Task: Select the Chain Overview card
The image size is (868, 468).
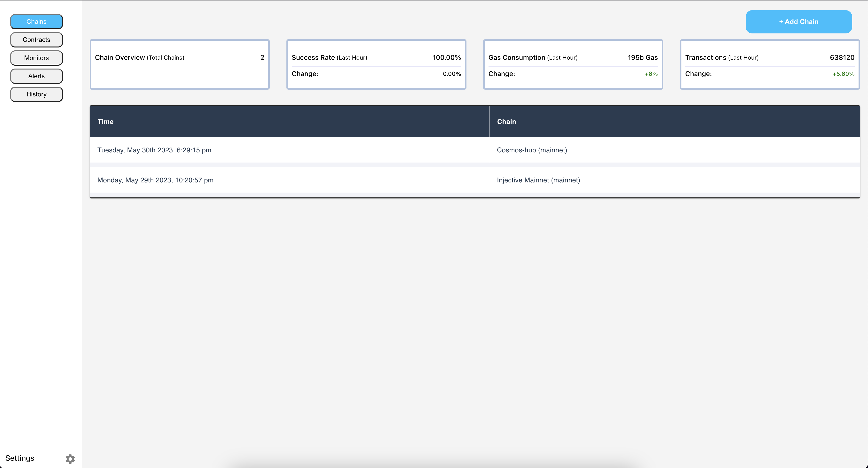Action: 179,64
